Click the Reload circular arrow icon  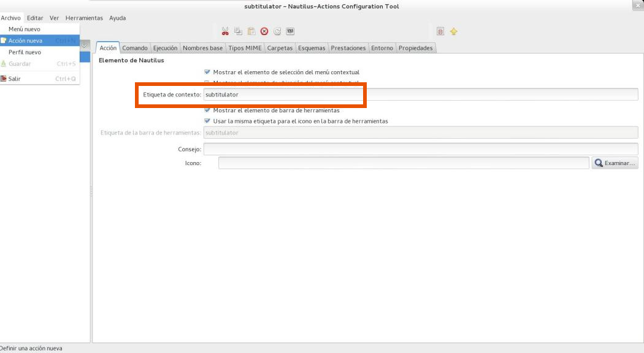277,31
